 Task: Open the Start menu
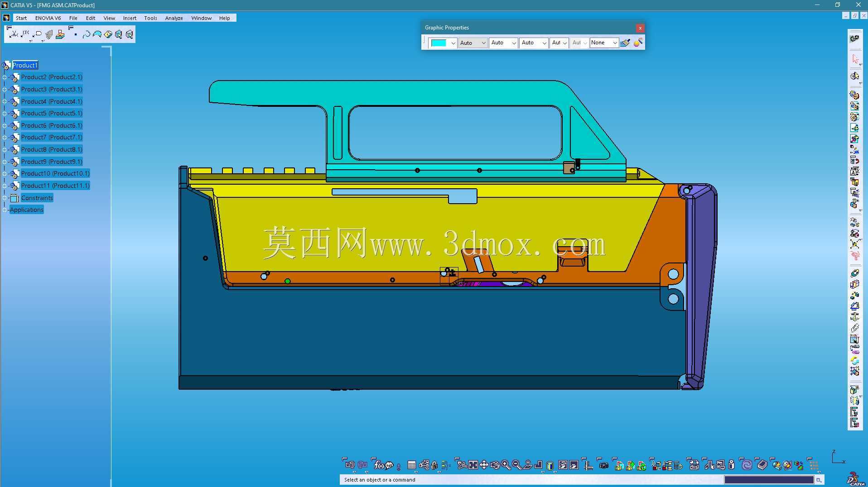click(x=21, y=18)
